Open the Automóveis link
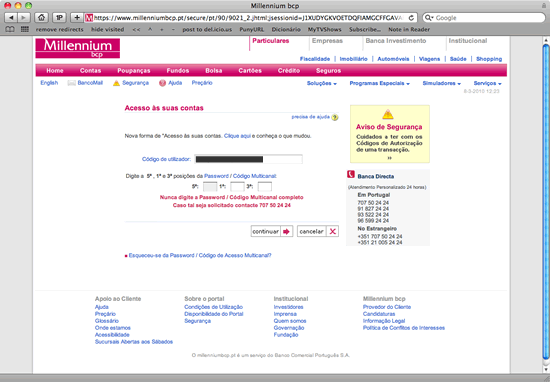The image size is (550, 382). tap(393, 59)
